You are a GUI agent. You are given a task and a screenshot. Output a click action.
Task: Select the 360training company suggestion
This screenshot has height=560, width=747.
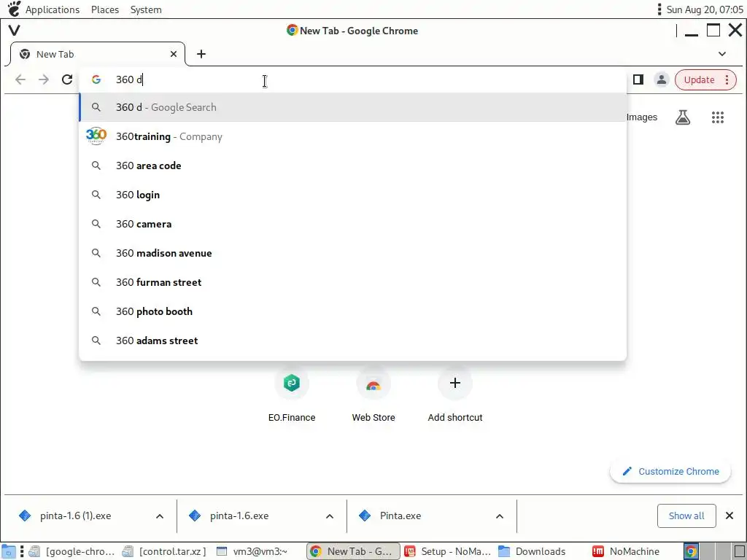(x=352, y=136)
